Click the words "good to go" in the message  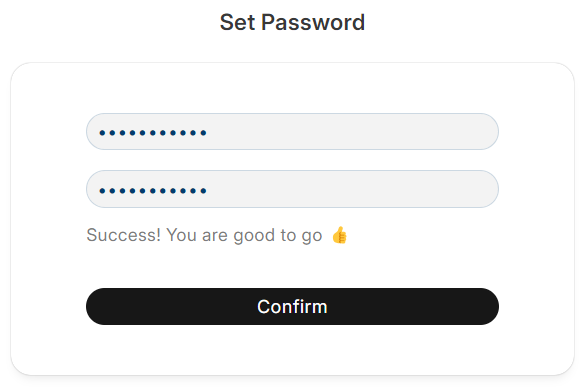coord(278,236)
